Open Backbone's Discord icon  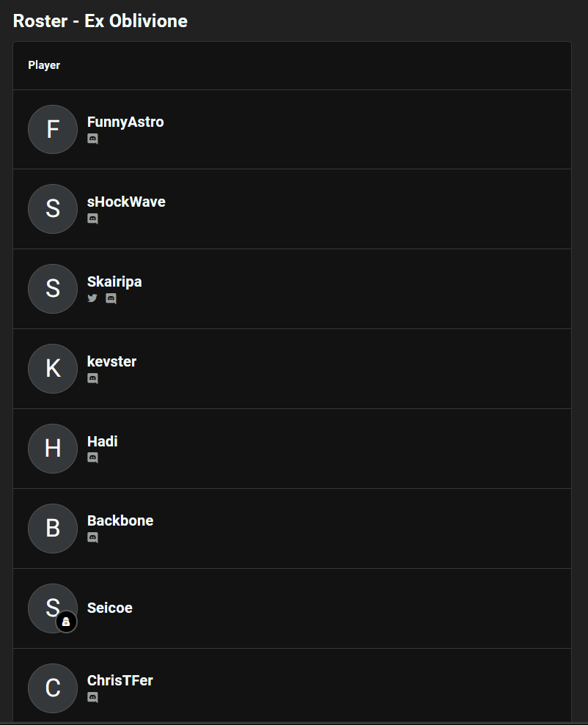click(92, 538)
